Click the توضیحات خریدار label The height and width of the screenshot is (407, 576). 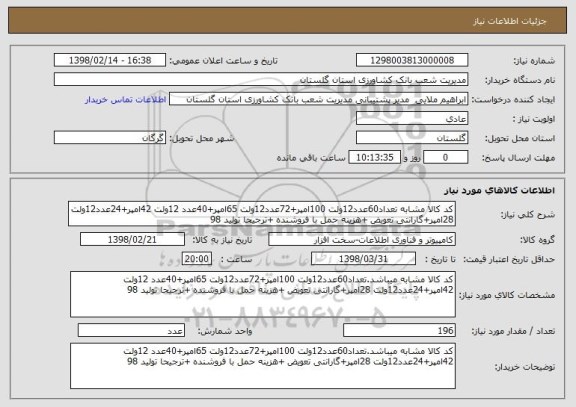point(525,367)
